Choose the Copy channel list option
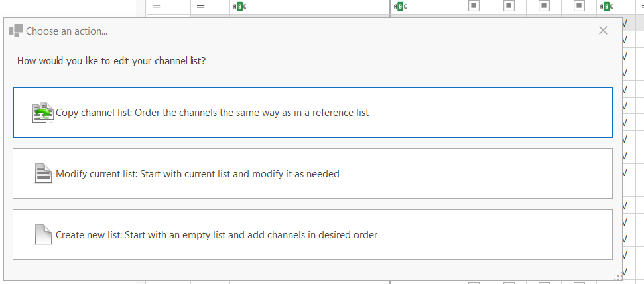 [312, 112]
